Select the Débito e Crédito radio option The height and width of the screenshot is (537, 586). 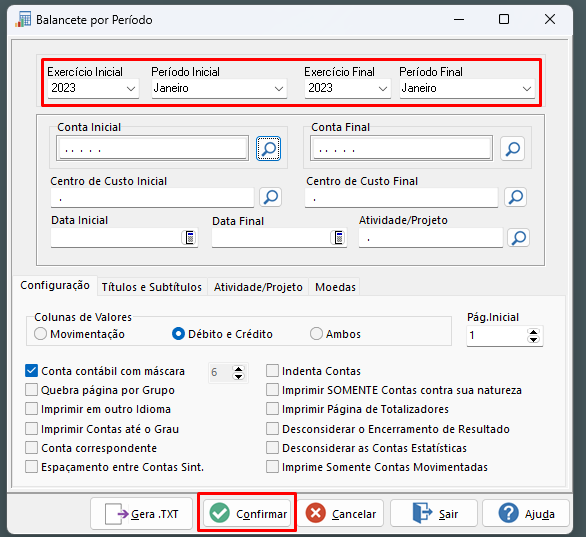[x=178, y=334]
